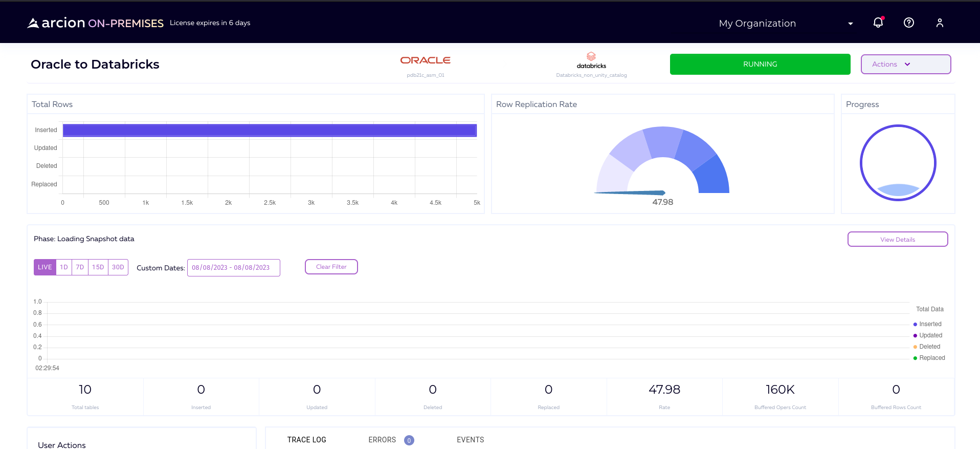Viewport: 980px width, 449px height.
Task: Toggle Deleted series in chart legend
Action: 927,347
